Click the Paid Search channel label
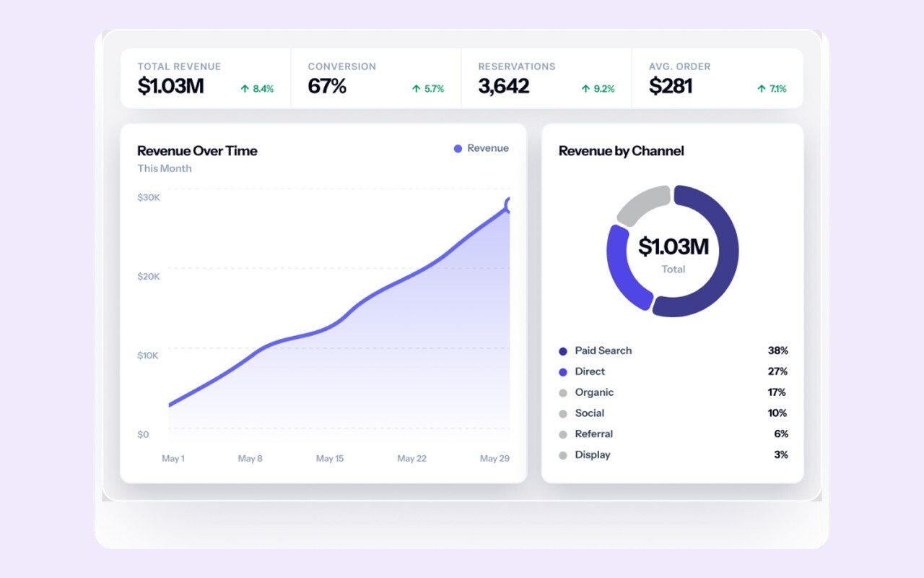Viewport: 924px width, 578px height. (603, 350)
